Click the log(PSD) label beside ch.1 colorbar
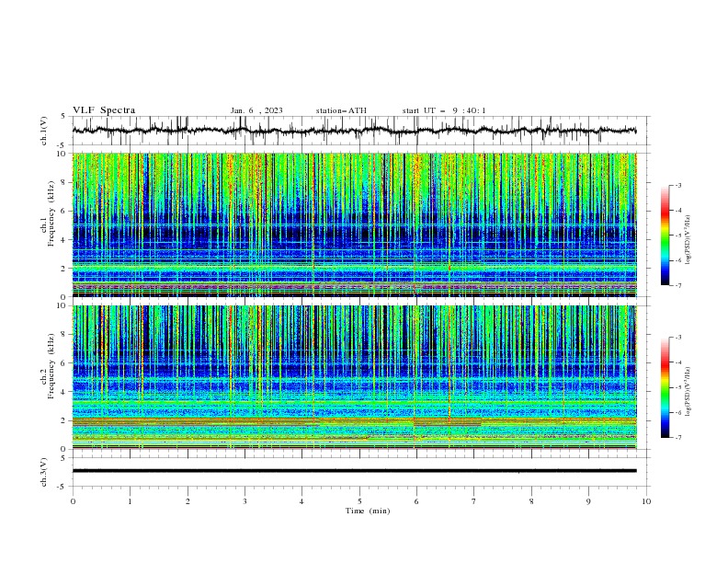The image size is (728, 563). (x=688, y=240)
